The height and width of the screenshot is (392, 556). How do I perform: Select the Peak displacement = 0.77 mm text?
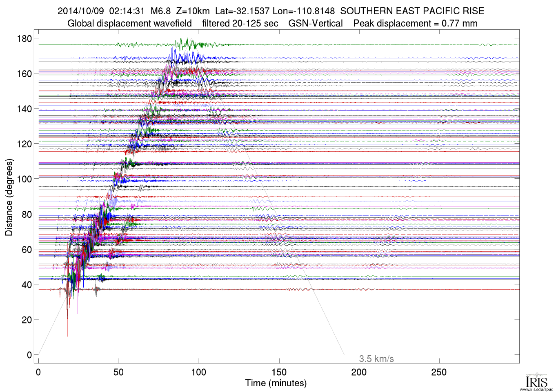pos(415,24)
